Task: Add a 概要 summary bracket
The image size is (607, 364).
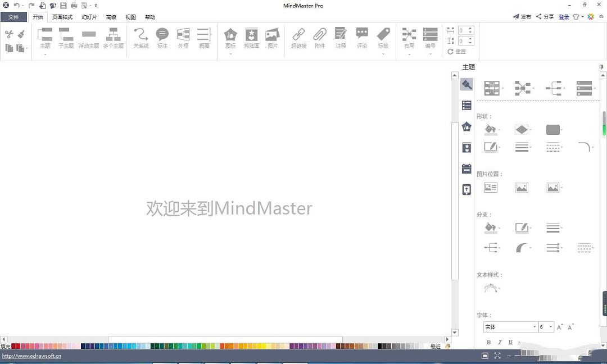Action: [204, 38]
